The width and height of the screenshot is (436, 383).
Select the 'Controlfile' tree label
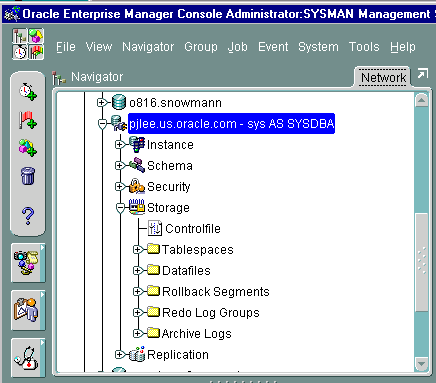point(193,229)
